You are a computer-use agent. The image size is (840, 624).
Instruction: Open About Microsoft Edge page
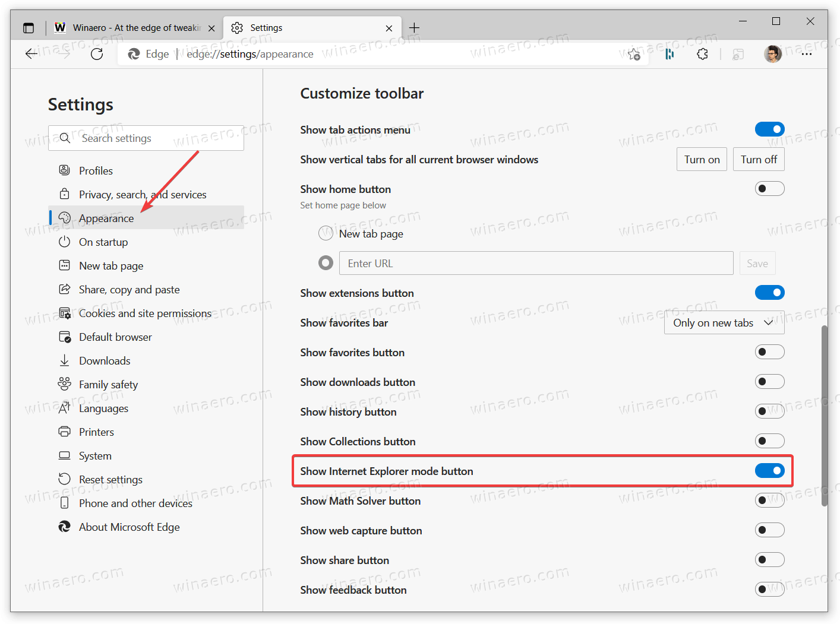point(146,527)
